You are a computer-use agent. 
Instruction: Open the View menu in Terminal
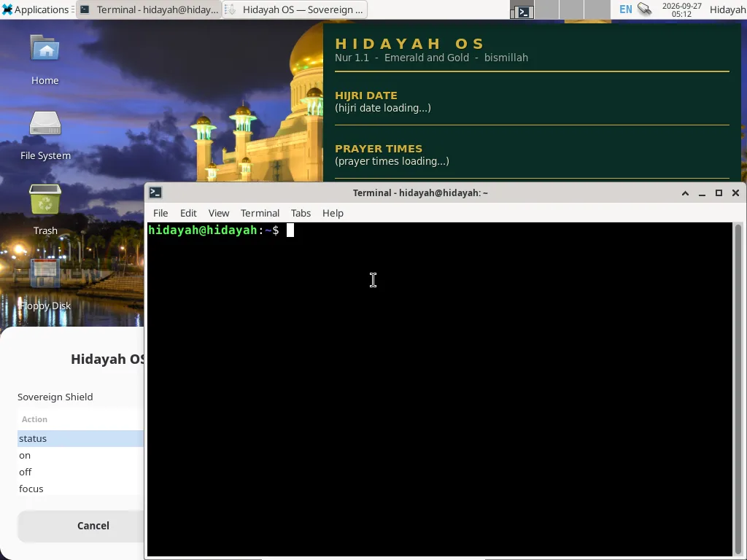tap(219, 213)
